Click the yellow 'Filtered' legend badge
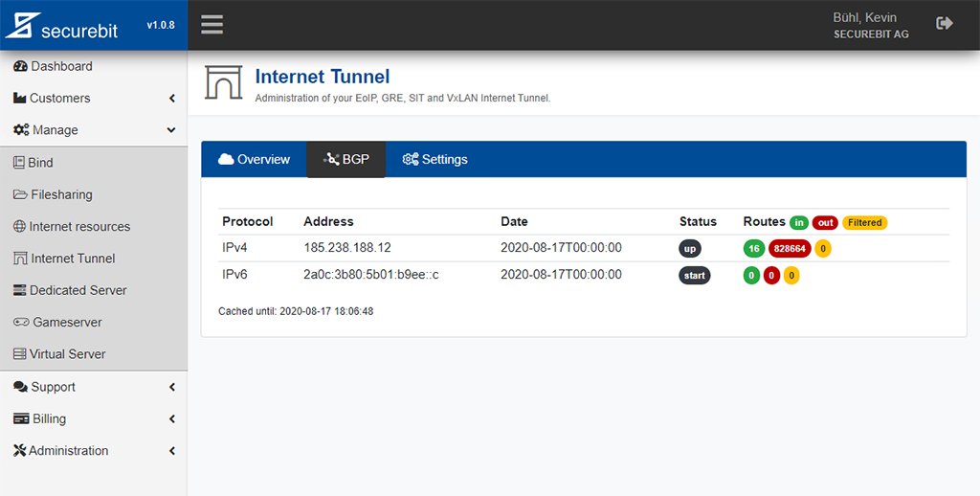 tap(865, 223)
